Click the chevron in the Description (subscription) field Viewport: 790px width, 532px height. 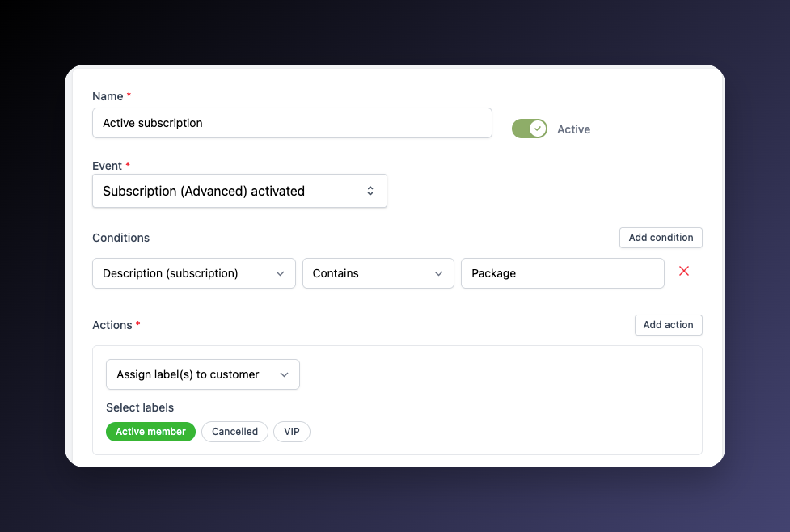(x=280, y=274)
